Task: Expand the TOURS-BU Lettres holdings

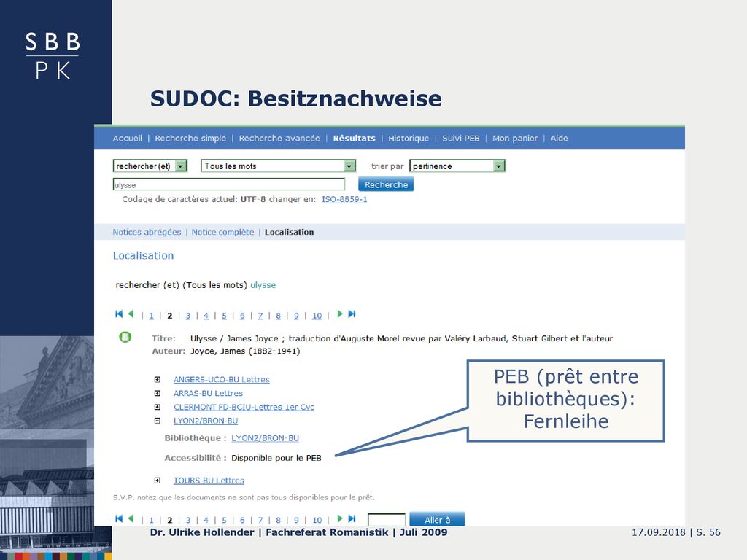Action: click(158, 481)
